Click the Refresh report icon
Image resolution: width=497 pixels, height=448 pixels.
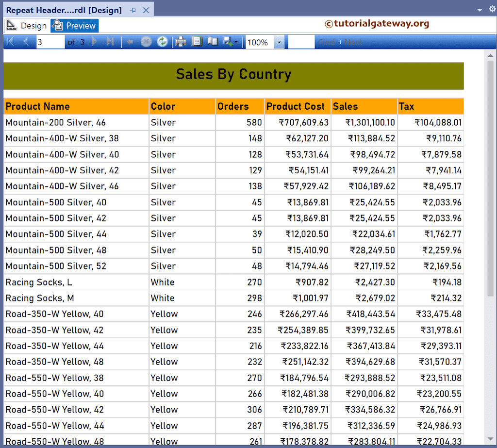(163, 42)
